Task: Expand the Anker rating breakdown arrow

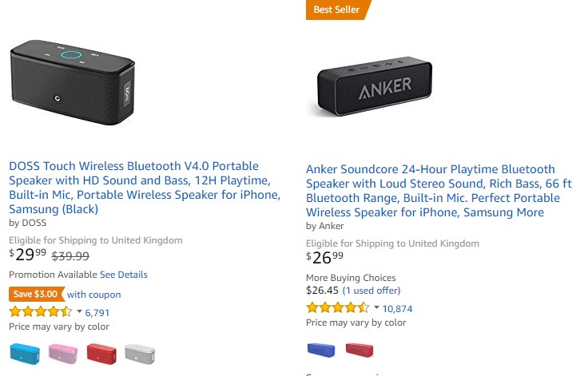Action: (x=376, y=308)
